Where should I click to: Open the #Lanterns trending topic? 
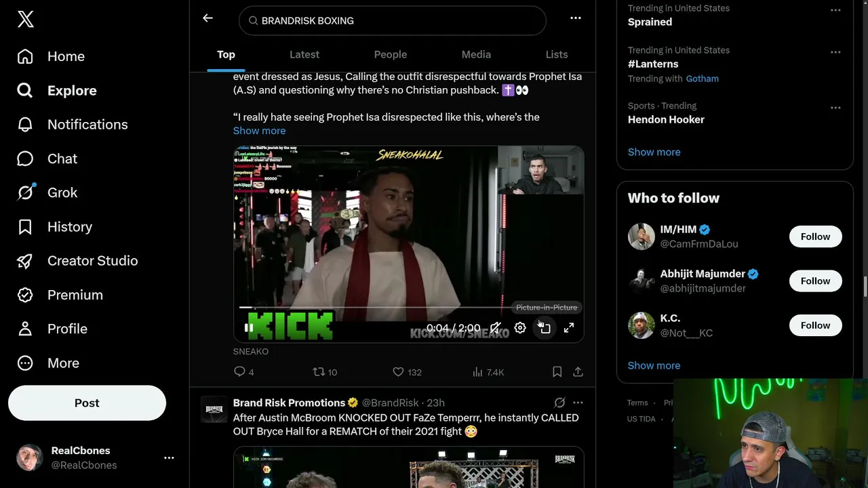653,64
